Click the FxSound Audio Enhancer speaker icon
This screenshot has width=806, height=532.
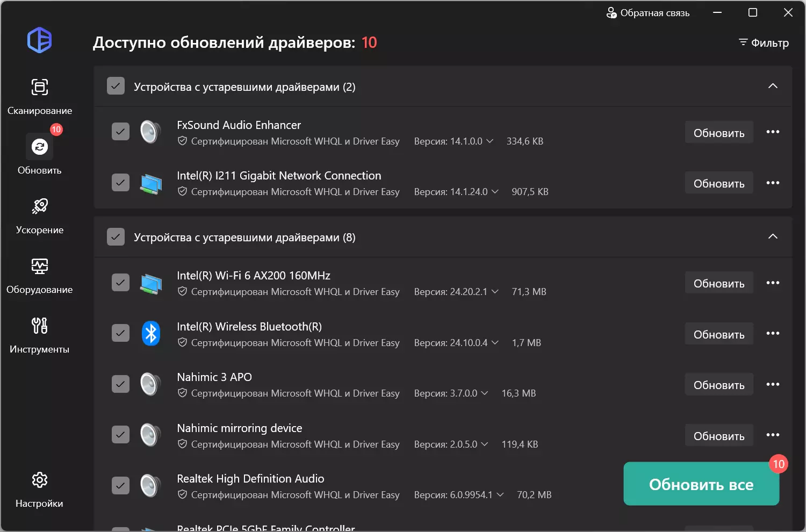click(x=150, y=132)
